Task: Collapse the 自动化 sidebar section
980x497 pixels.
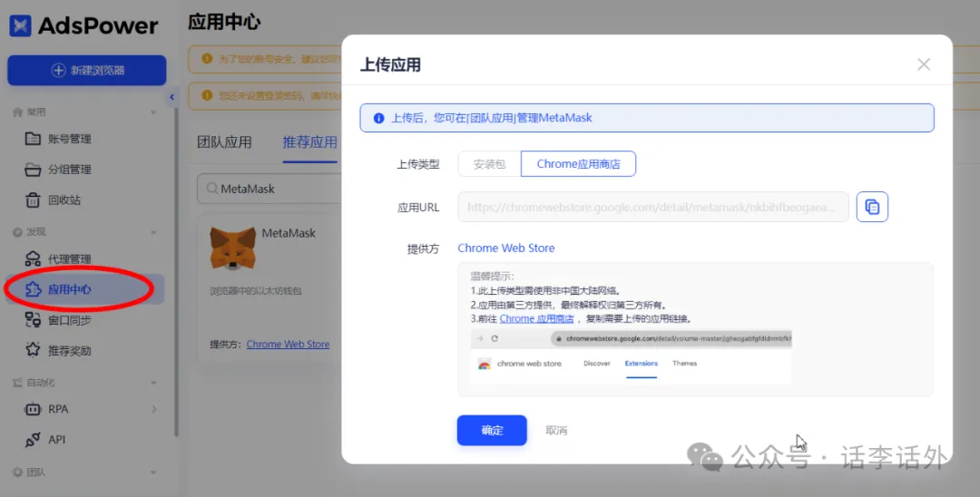Action: pyautogui.click(x=153, y=383)
